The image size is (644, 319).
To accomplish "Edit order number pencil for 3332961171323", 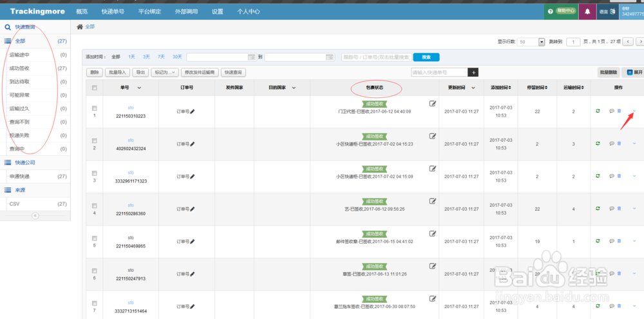I will pyautogui.click(x=193, y=177).
